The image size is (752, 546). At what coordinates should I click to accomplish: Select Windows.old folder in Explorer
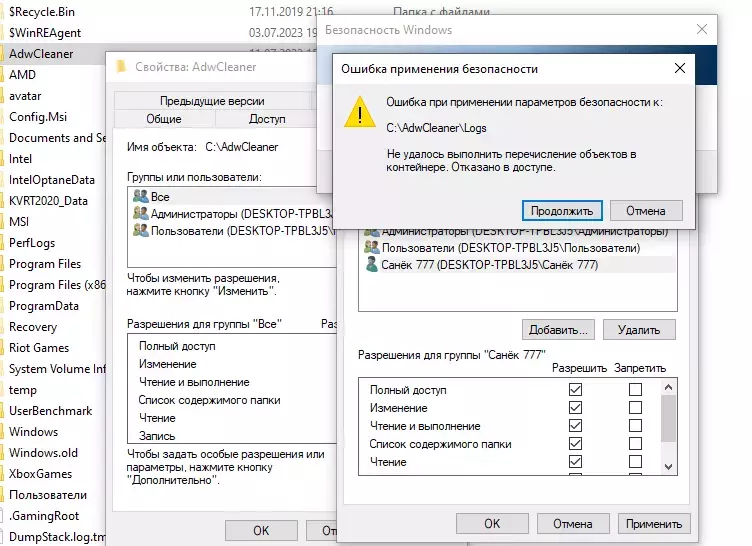[43, 453]
